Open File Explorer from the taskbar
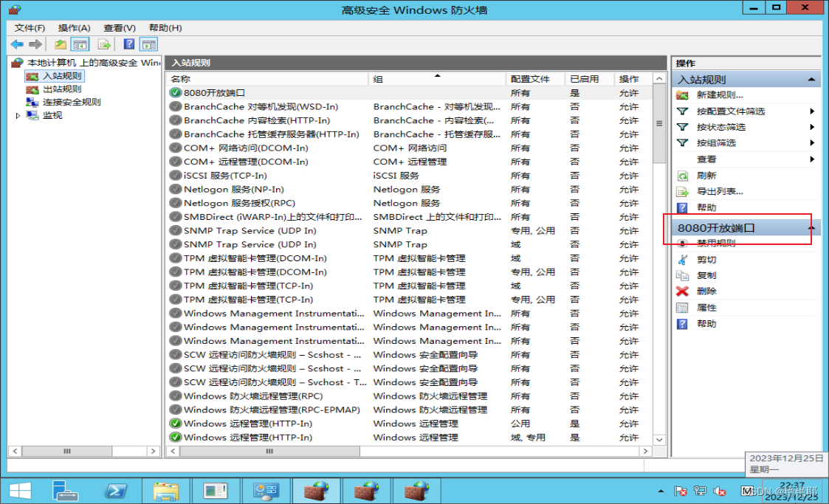Image resolution: width=829 pixels, height=504 pixels. pos(165,491)
